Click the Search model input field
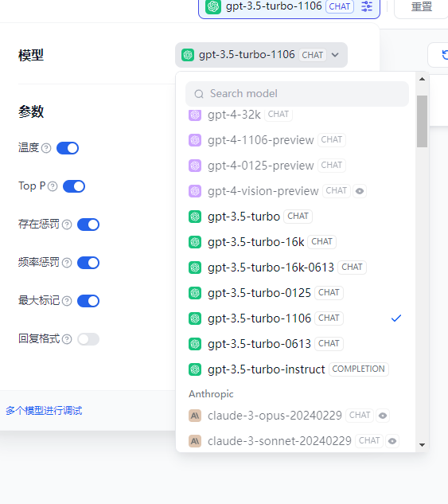This screenshot has height=504, width=448. coord(297,94)
